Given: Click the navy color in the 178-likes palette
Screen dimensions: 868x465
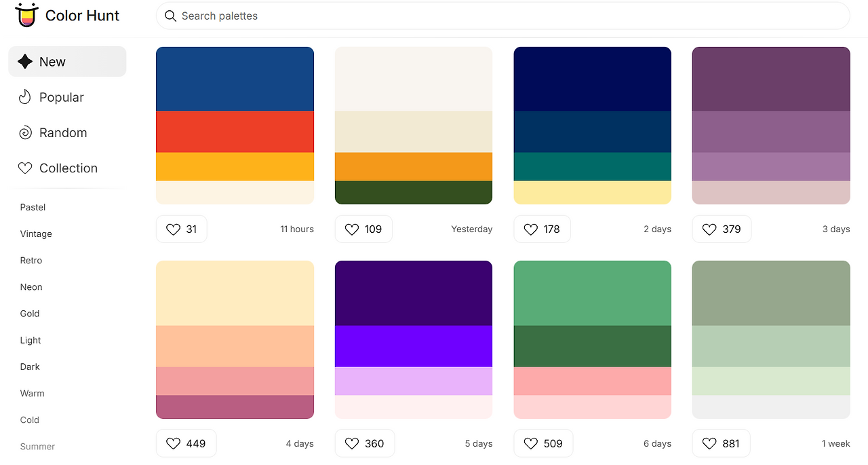Looking at the screenshot, I should point(592,78).
